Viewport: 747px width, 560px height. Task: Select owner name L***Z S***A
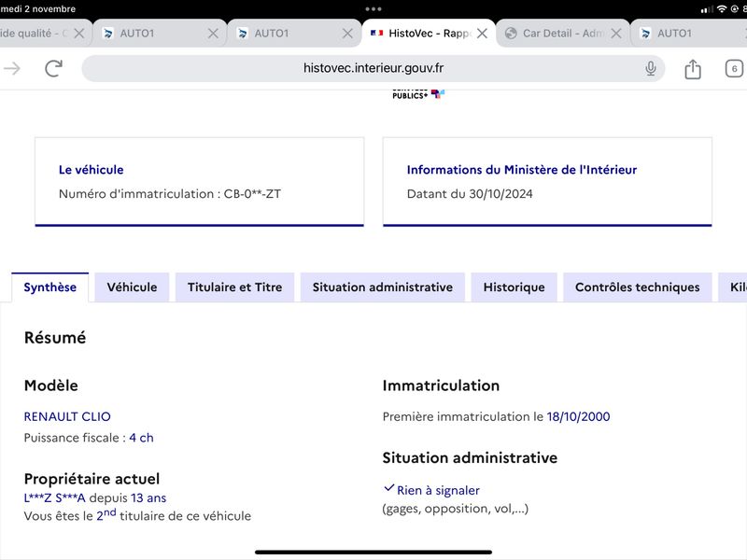pos(55,498)
